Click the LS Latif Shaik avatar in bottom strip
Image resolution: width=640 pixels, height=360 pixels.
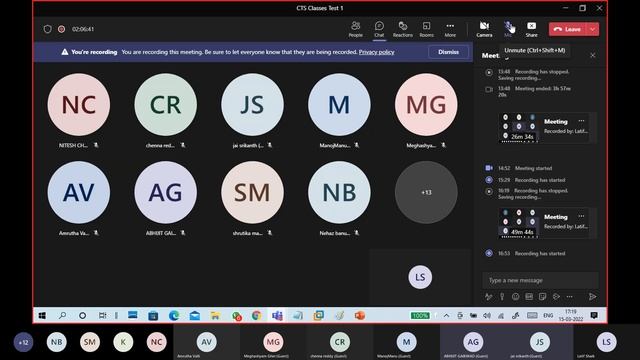coord(607,342)
